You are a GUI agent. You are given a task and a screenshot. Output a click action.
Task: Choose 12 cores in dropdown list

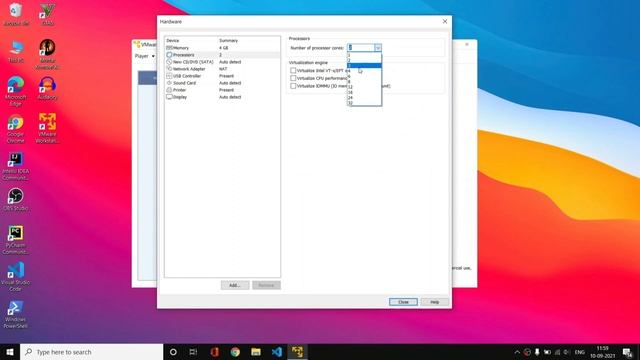[364, 87]
